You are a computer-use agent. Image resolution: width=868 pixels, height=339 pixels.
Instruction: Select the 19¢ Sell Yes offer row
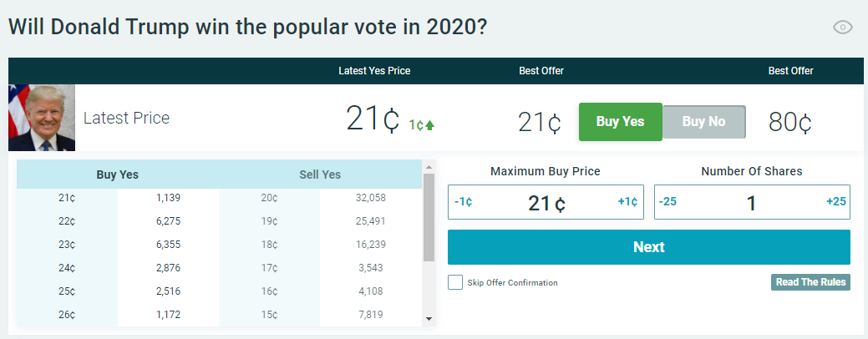tap(320, 220)
